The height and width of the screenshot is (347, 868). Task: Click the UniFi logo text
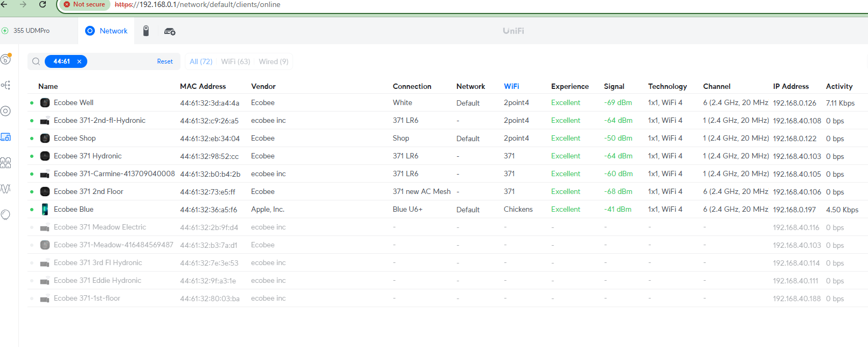pos(513,31)
